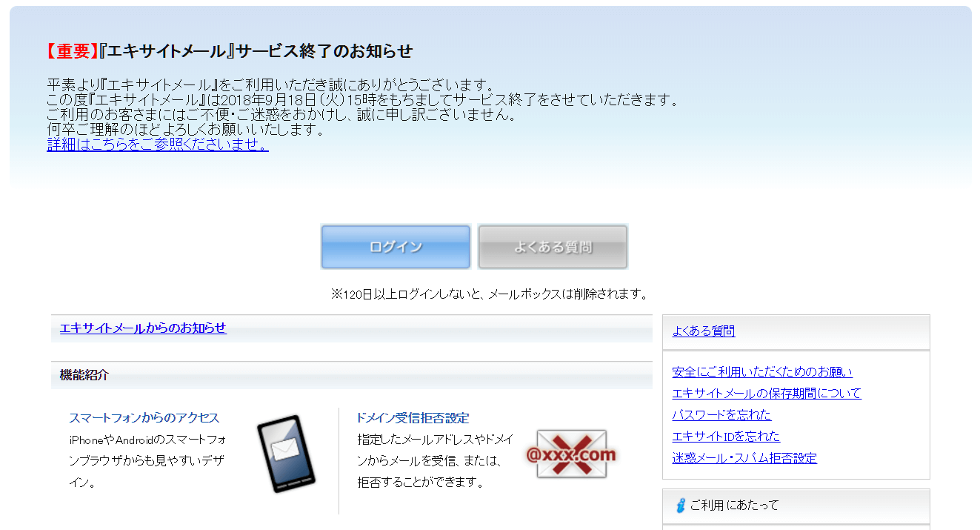The width and height of the screenshot is (980, 530).
Task: Click the blue info icon beside ご利用にあたって
Action: 680,506
